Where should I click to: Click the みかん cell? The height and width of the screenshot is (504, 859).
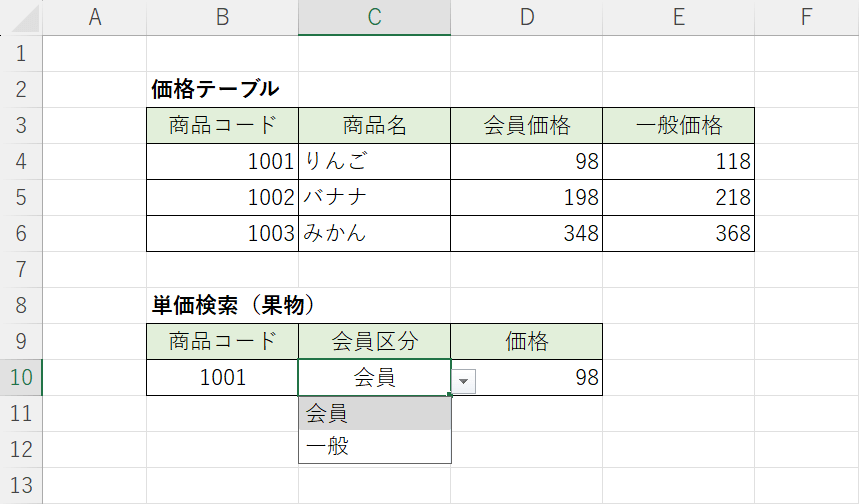(x=374, y=233)
